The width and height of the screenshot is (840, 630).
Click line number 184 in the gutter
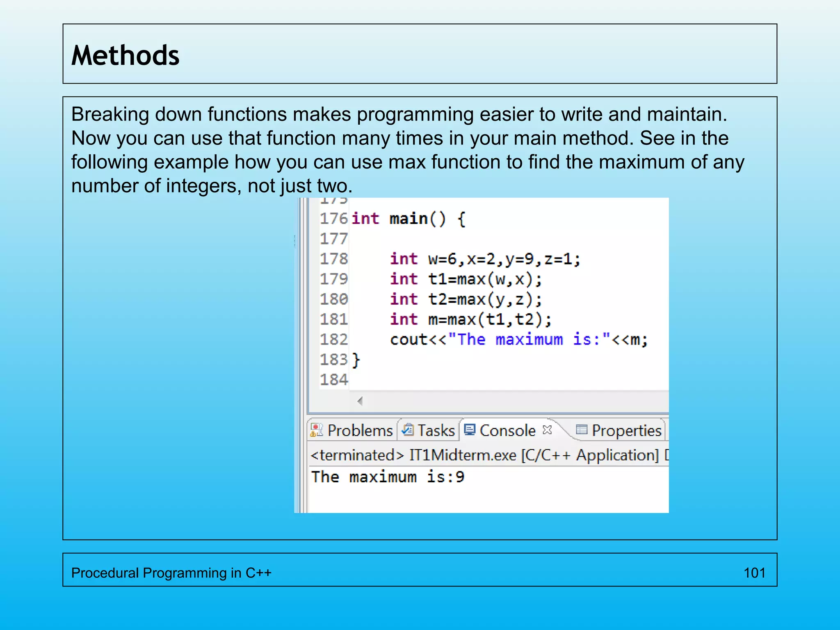333,379
